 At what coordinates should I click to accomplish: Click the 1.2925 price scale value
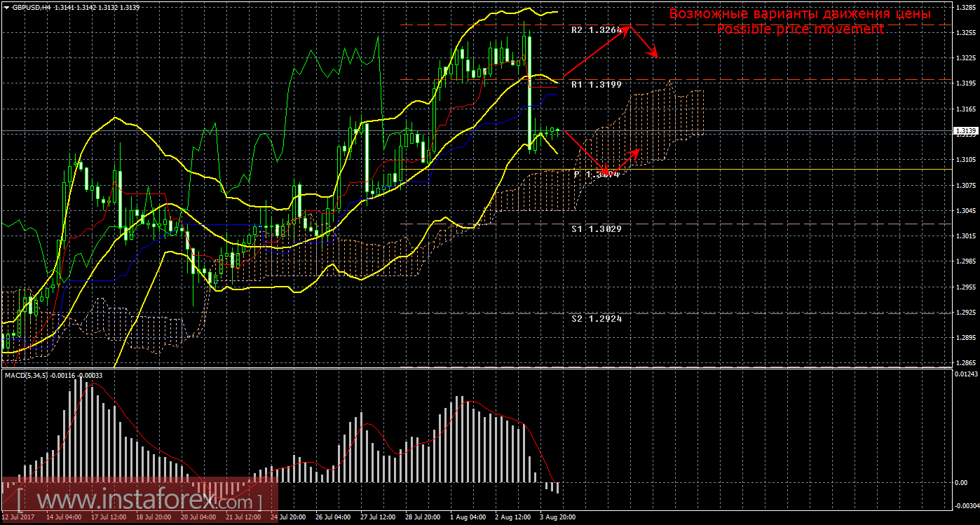965,313
